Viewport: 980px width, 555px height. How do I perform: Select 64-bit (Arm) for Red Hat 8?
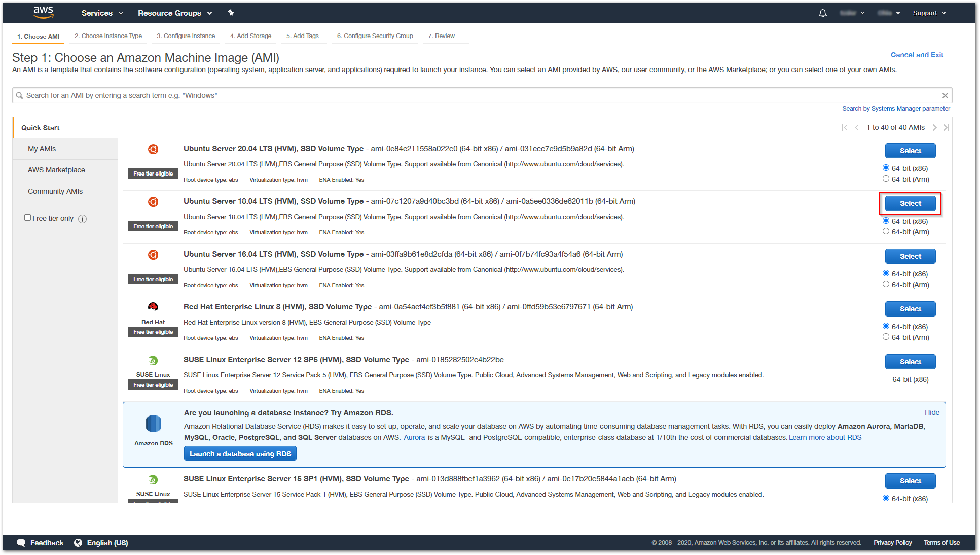point(886,337)
